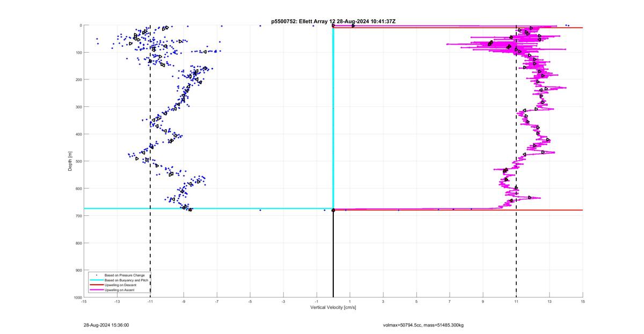Click the velocity axis tick label '-3'

(x=283, y=302)
